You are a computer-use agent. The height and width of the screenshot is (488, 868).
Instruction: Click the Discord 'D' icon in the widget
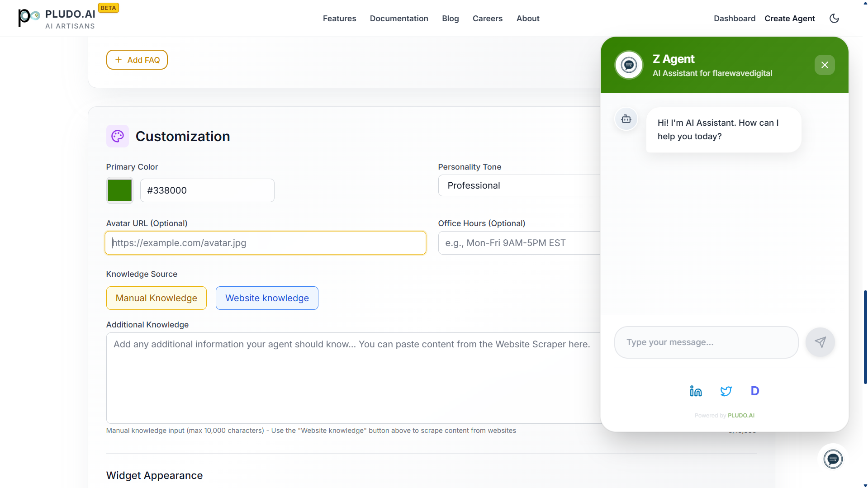tap(754, 391)
